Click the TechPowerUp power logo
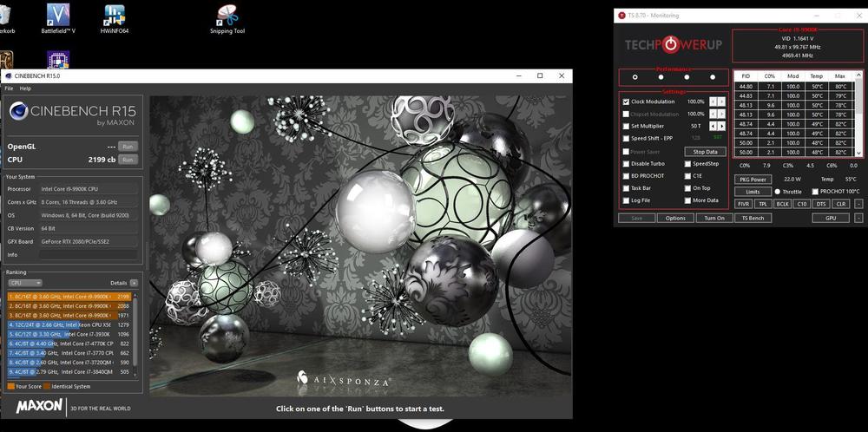Screen dimensions: 868x432 click(x=671, y=45)
